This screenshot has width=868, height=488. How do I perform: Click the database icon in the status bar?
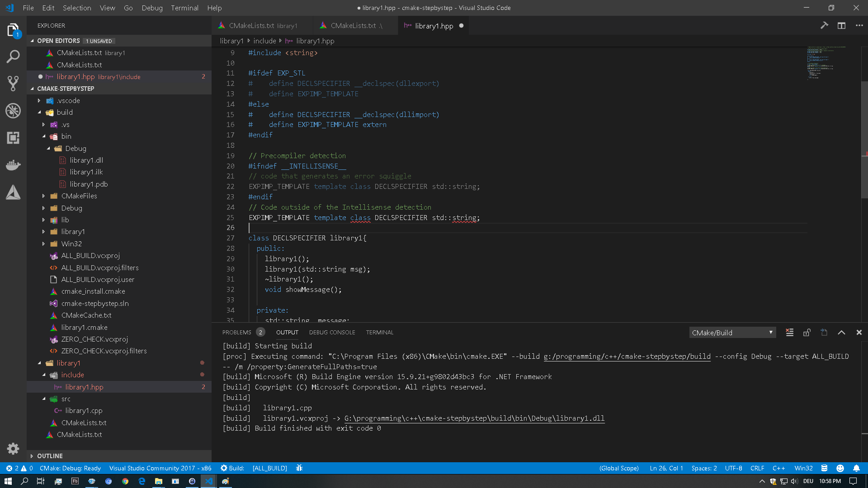tap(824, 468)
